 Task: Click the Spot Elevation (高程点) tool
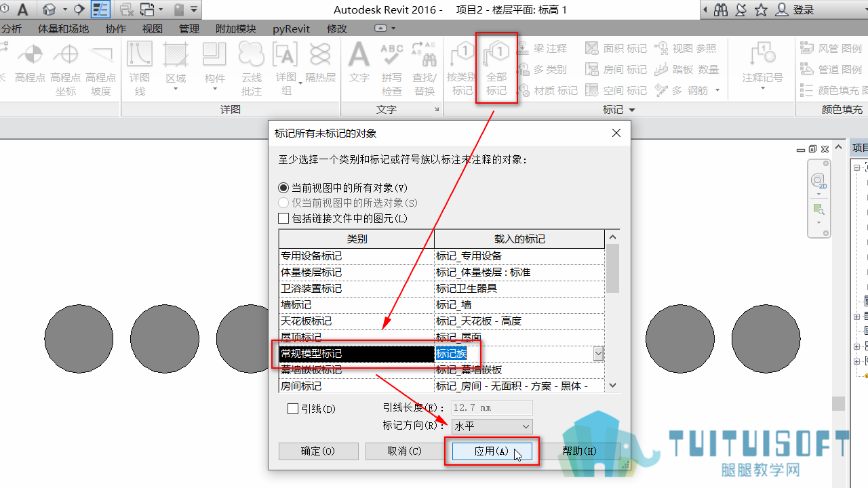[30, 64]
